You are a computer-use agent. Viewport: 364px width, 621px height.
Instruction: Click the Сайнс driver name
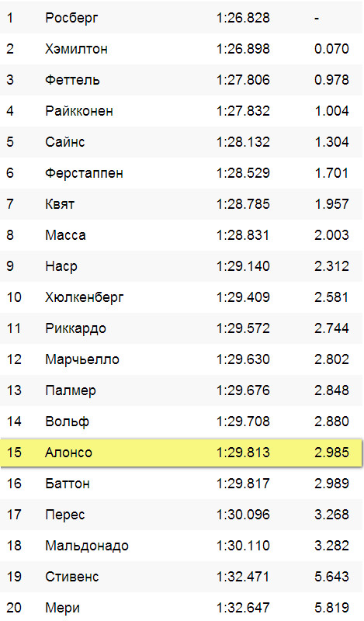tap(65, 142)
